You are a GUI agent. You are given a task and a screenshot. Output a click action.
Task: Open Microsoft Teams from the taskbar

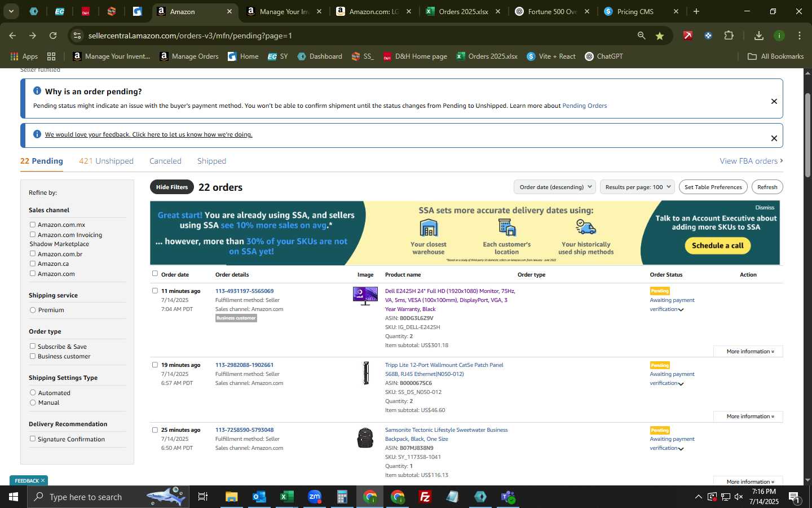508,497
